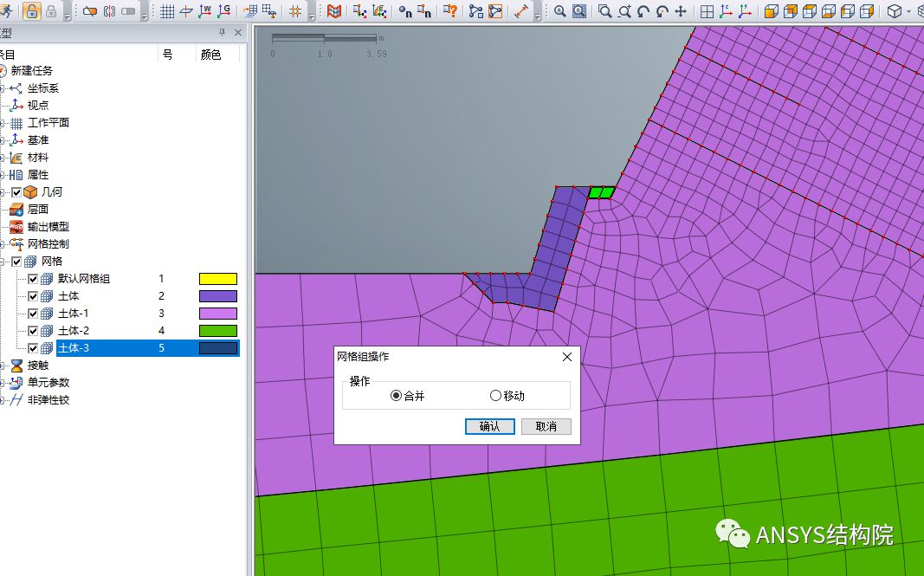
Task: Select 输出模型 tree item
Action: pyautogui.click(x=48, y=227)
